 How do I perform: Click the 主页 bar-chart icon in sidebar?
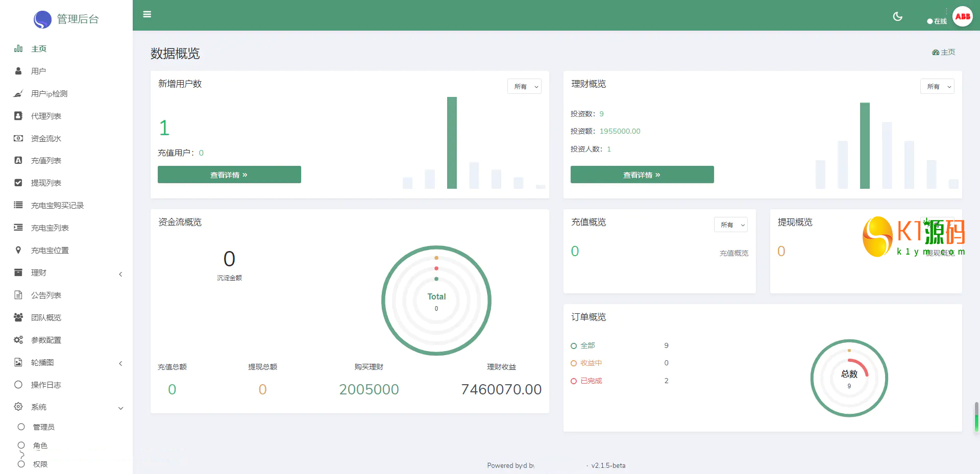[x=18, y=48]
